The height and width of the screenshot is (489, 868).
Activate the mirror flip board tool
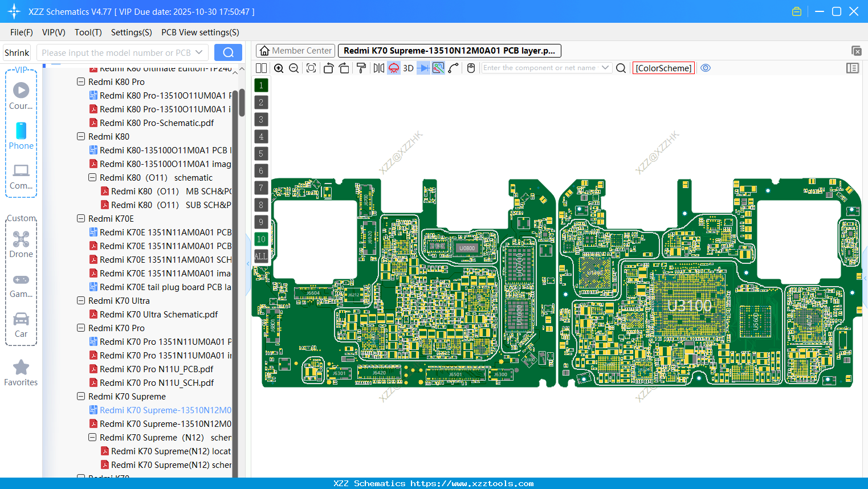click(378, 68)
